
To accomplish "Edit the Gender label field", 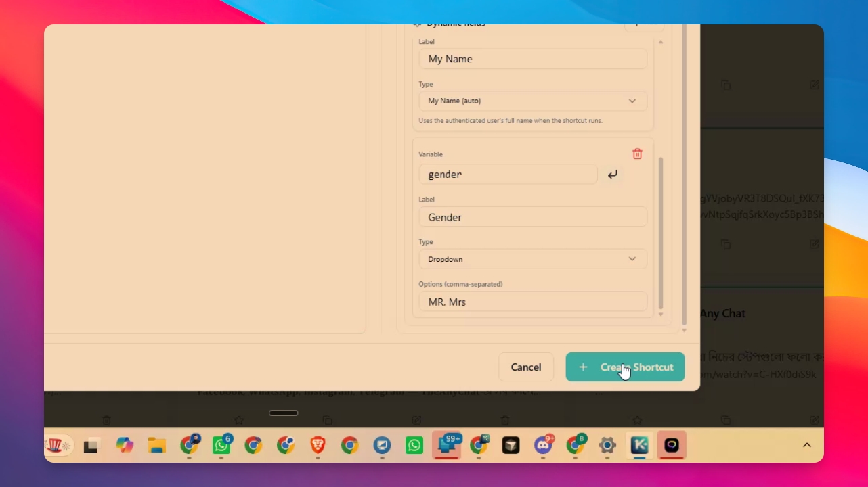I will [533, 217].
